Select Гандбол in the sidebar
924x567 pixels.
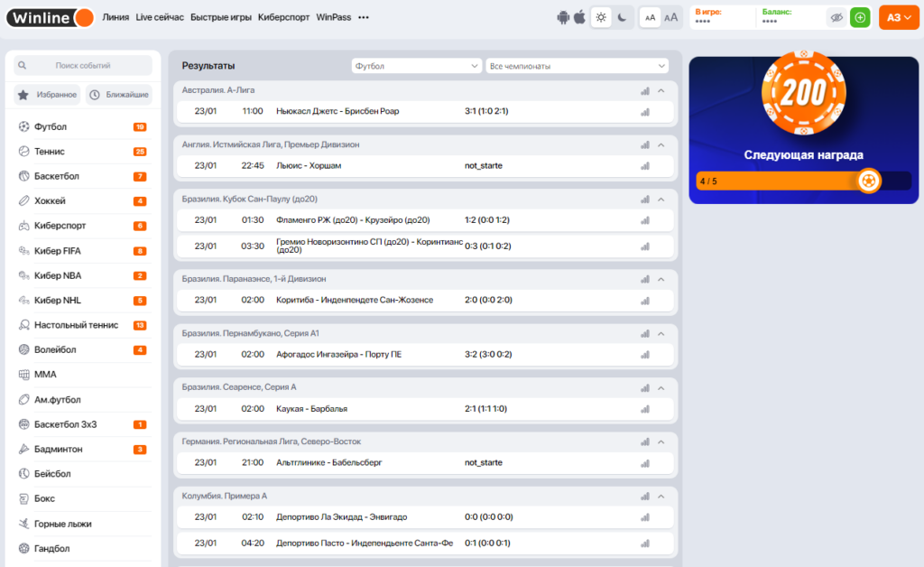click(x=83, y=549)
